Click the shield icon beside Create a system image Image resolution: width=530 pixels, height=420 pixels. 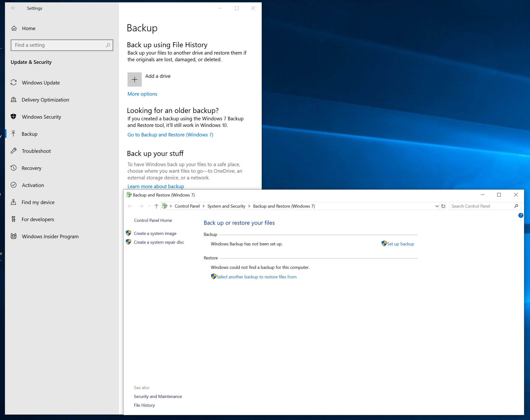pyautogui.click(x=128, y=233)
